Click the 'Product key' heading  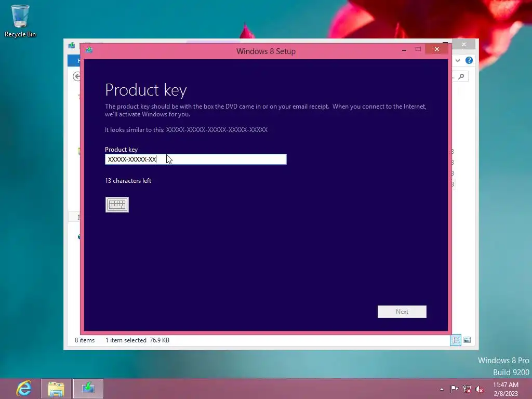click(x=146, y=90)
